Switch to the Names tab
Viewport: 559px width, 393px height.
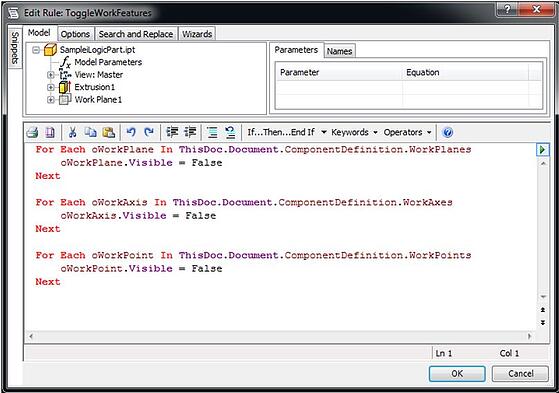click(x=339, y=51)
